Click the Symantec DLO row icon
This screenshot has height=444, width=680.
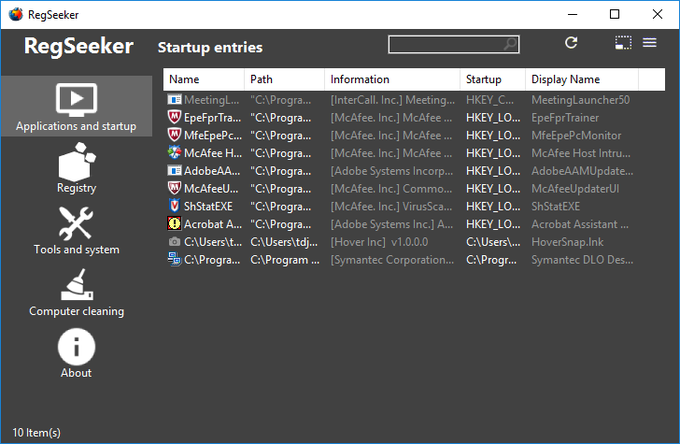pyautogui.click(x=174, y=260)
